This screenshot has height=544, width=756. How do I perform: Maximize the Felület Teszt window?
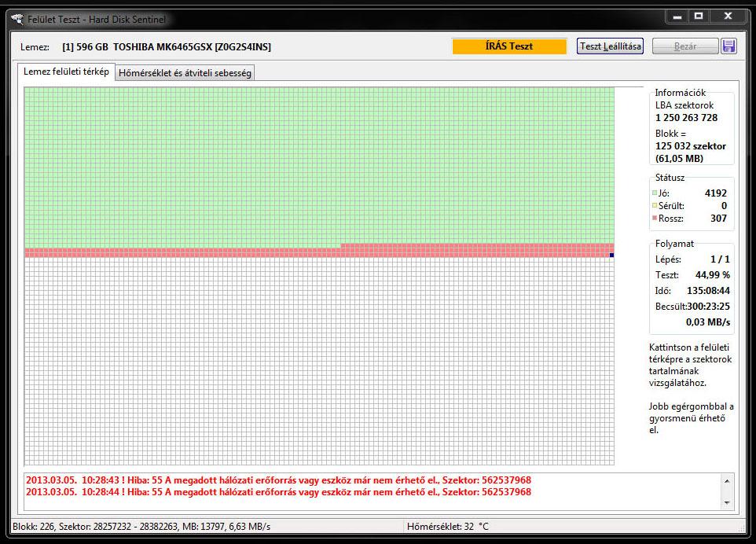pyautogui.click(x=699, y=17)
